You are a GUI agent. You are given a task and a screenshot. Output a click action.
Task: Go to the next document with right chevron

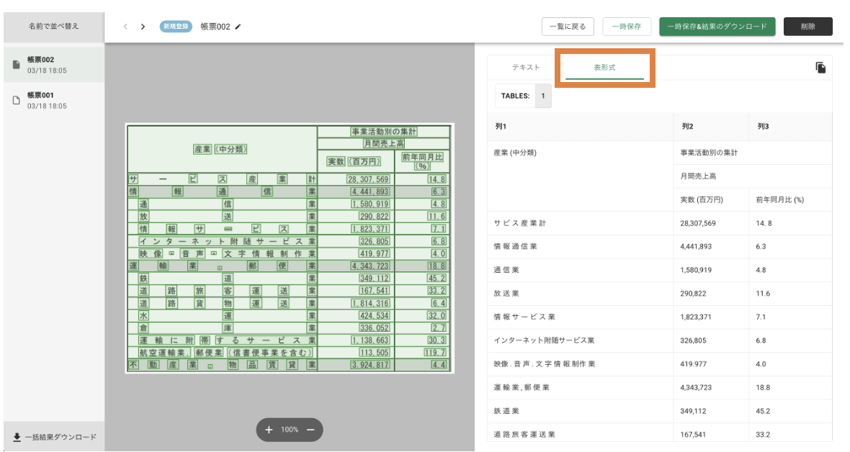point(143,27)
